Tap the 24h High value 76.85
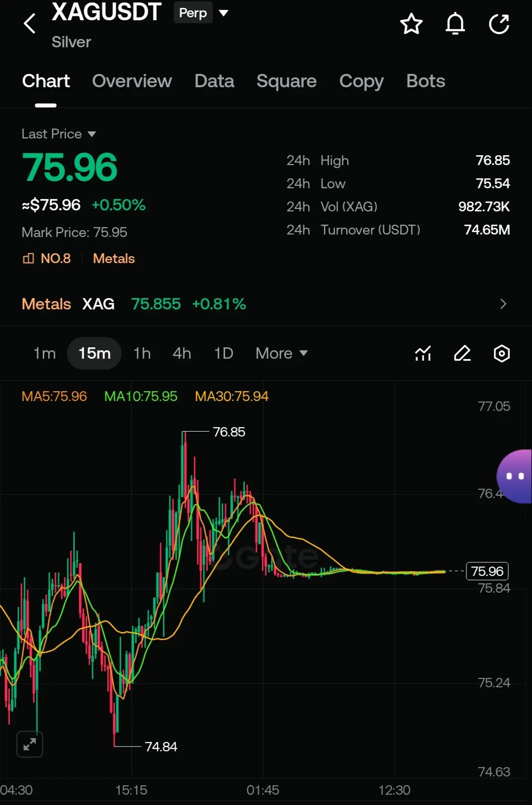The width and height of the screenshot is (532, 805). point(493,160)
